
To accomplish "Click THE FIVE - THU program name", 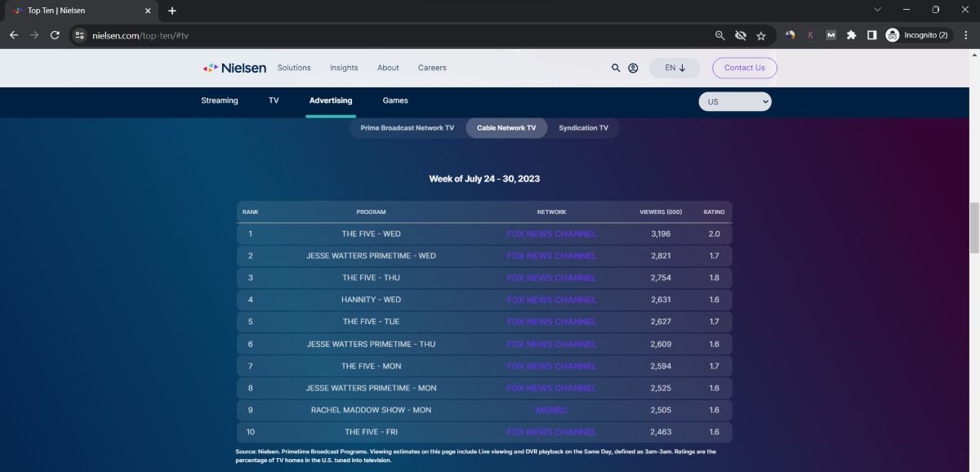I will [371, 278].
